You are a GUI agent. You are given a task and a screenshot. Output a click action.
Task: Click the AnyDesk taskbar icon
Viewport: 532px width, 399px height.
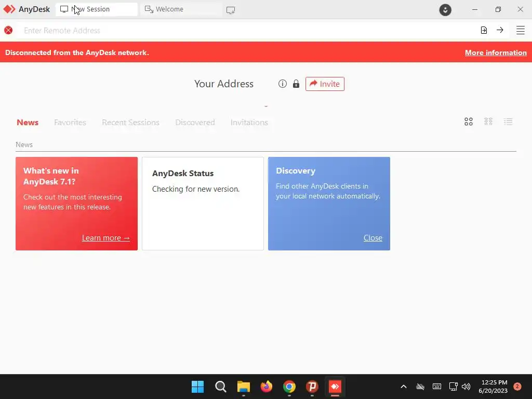tap(335, 387)
